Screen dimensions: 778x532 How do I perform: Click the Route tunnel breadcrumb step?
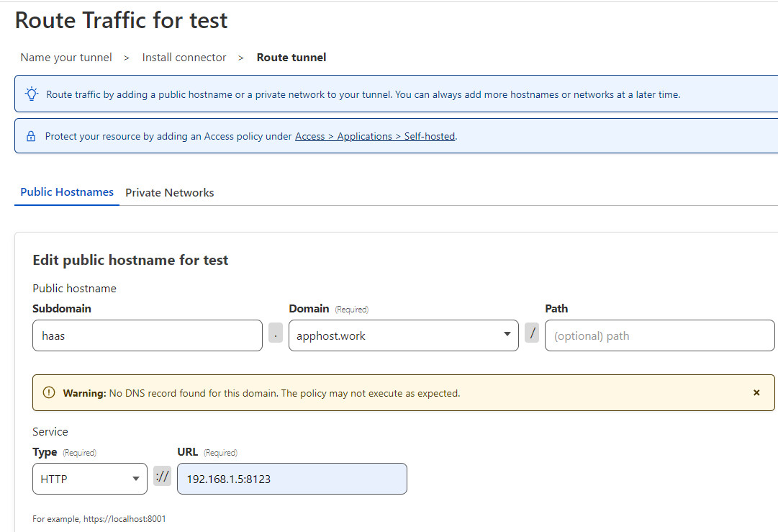tap(291, 58)
